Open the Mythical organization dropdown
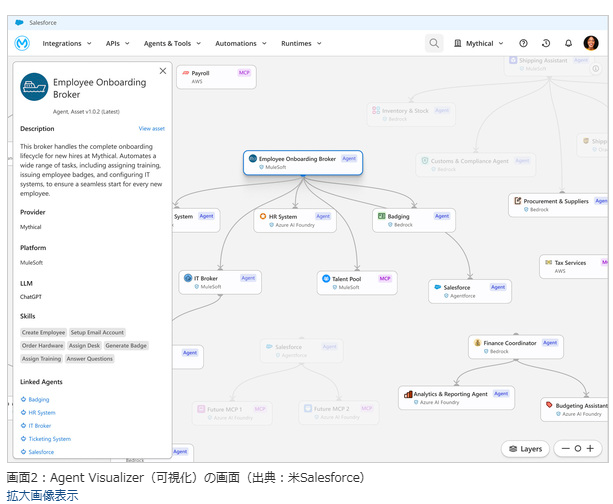This screenshot has height=504, width=613. (x=479, y=43)
